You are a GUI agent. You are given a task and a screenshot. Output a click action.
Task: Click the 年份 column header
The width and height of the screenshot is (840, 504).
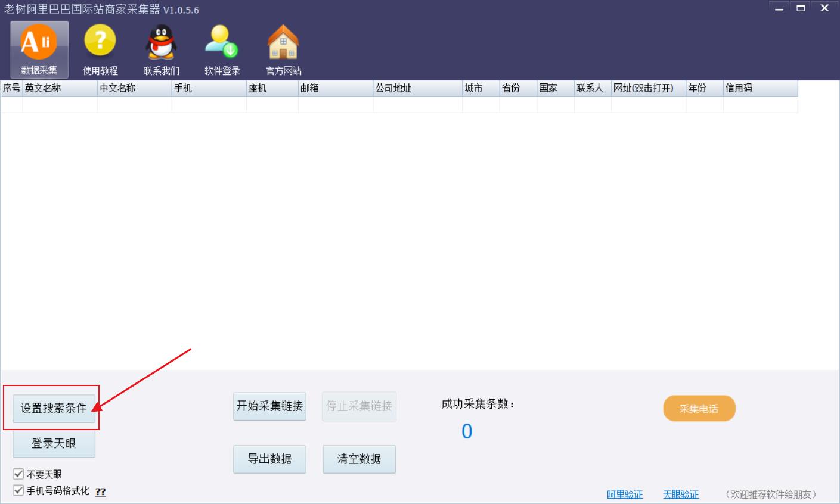(705, 88)
